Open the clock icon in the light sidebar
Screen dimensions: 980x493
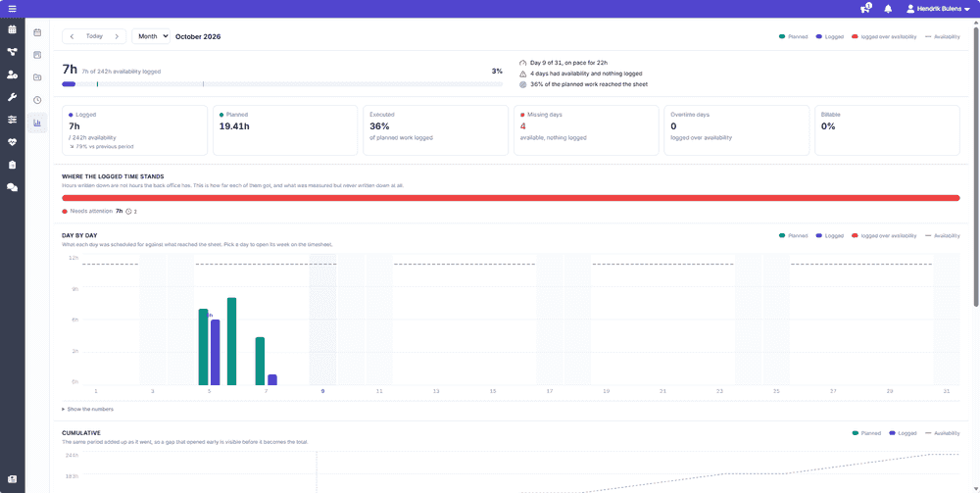[x=37, y=99]
